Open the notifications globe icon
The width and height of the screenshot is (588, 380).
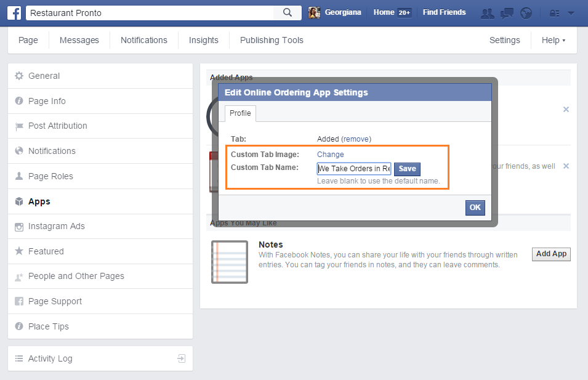click(x=526, y=14)
